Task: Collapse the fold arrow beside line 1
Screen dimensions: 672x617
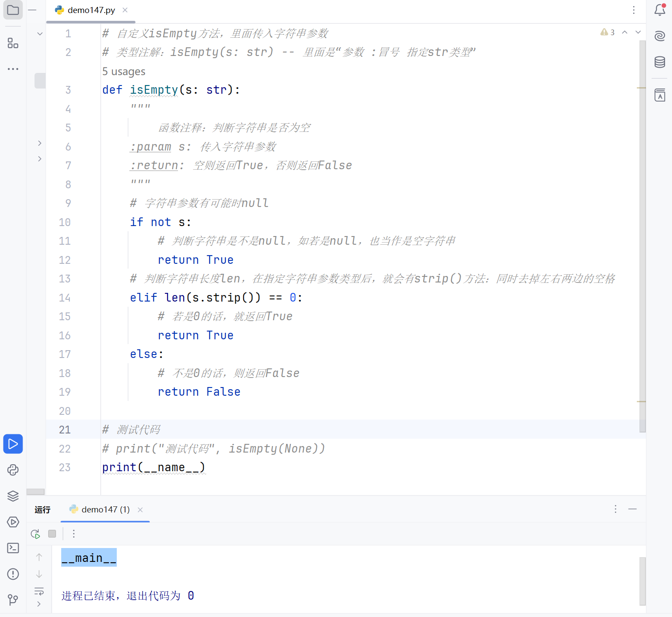Action: [40, 33]
